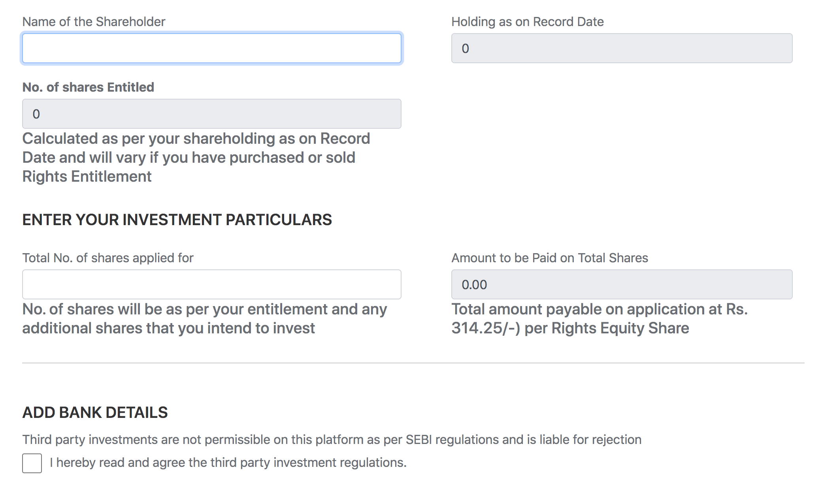This screenshot has height=504, width=822.
Task: Click the Holding as on Record Date field
Action: pos(622,48)
